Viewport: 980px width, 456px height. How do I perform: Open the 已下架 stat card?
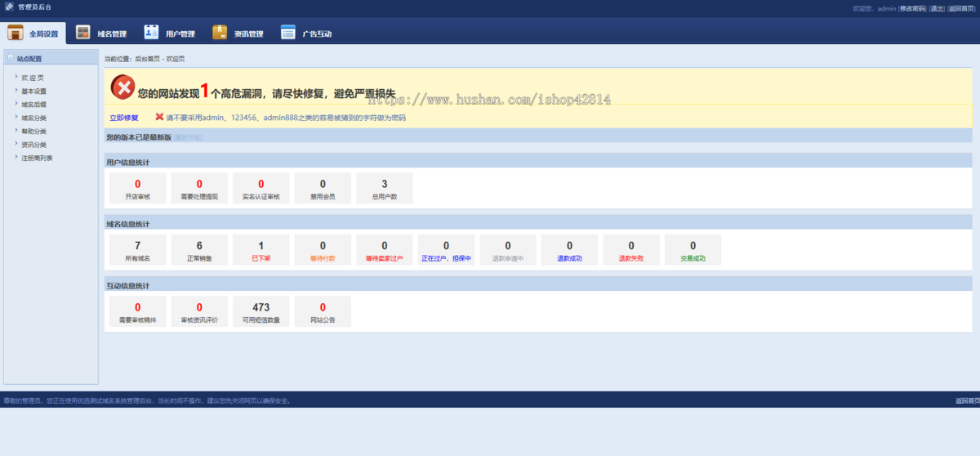(x=261, y=250)
